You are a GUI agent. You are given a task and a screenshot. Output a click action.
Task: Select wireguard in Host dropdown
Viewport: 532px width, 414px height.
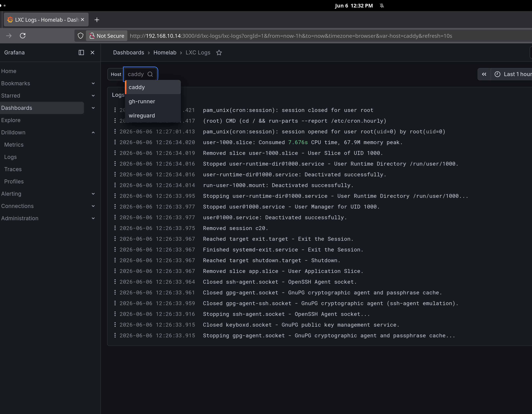[x=153, y=115]
